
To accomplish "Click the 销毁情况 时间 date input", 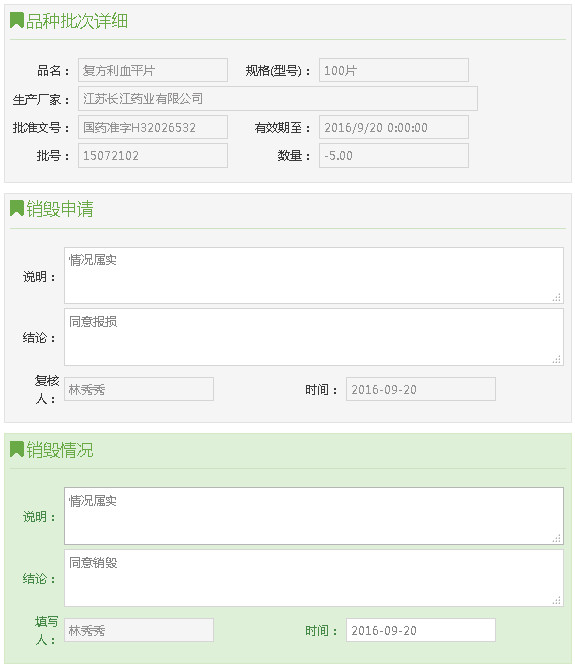I will point(421,630).
